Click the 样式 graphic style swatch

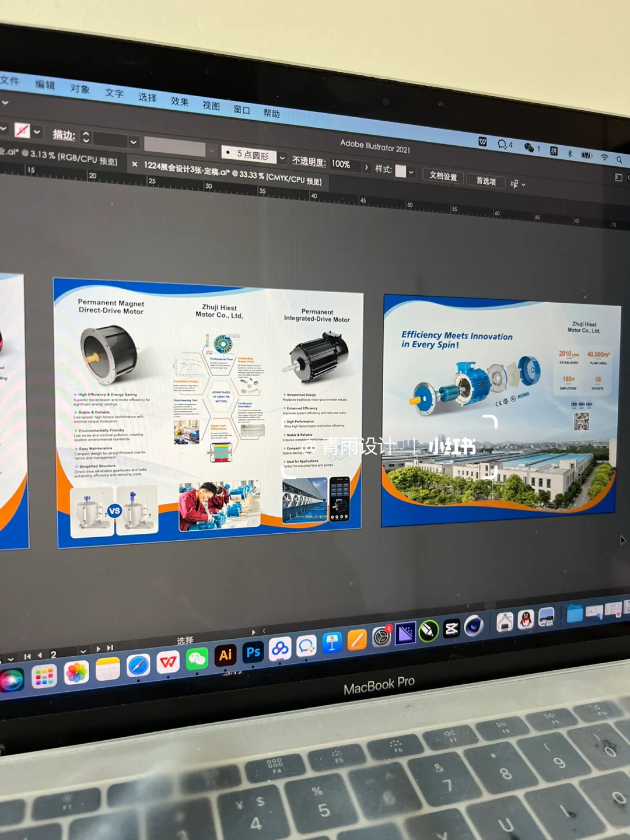click(401, 171)
